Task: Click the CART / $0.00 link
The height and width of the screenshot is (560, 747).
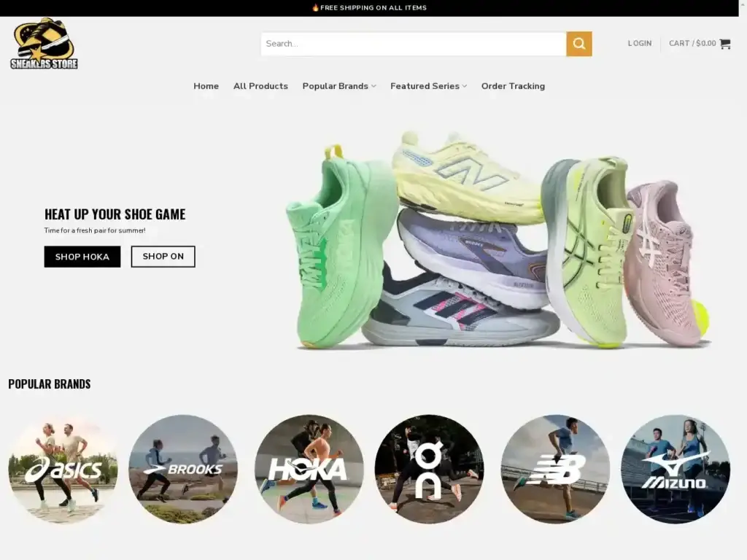Action: (x=692, y=44)
